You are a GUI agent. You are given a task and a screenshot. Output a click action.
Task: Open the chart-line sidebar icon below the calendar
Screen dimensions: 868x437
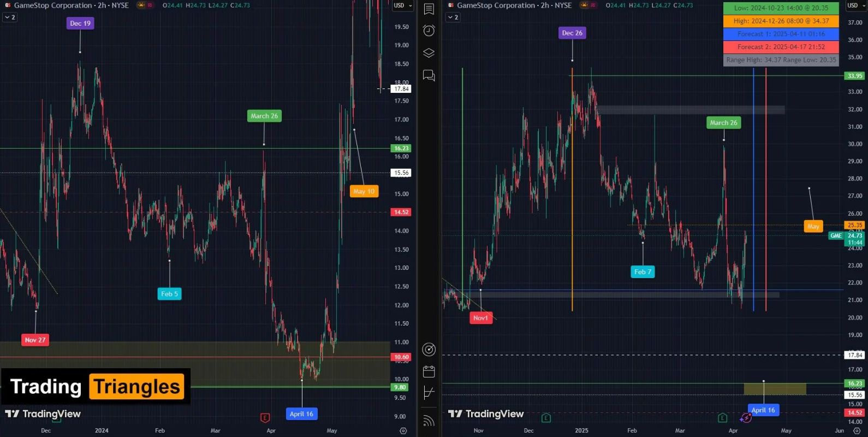pos(429,392)
